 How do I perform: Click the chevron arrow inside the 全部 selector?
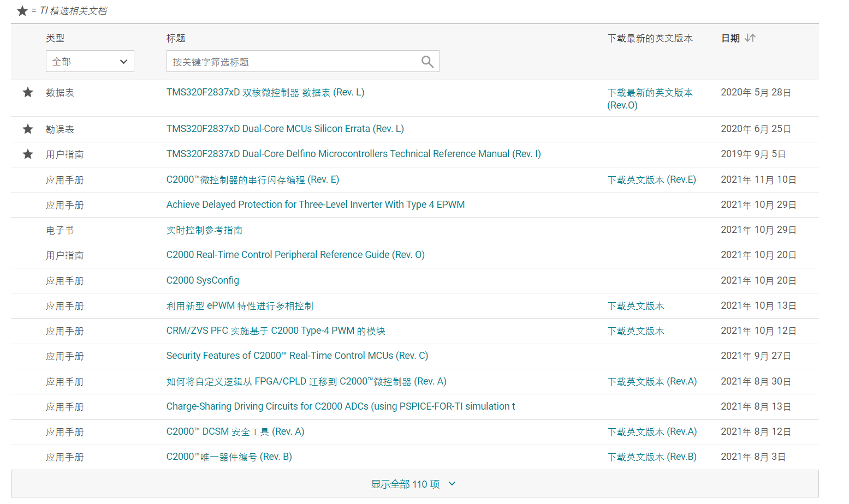pyautogui.click(x=123, y=61)
